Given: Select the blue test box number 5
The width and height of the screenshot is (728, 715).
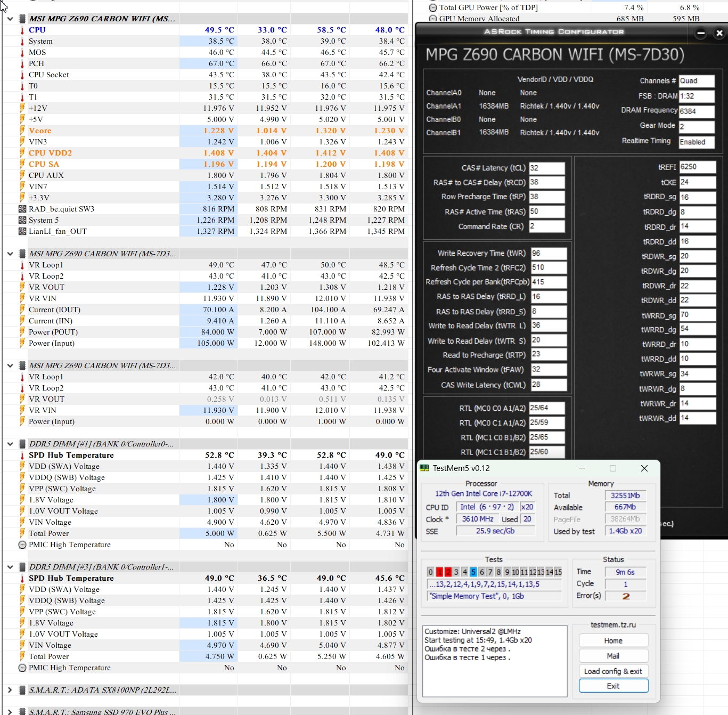Looking at the screenshot, I should [x=473, y=572].
